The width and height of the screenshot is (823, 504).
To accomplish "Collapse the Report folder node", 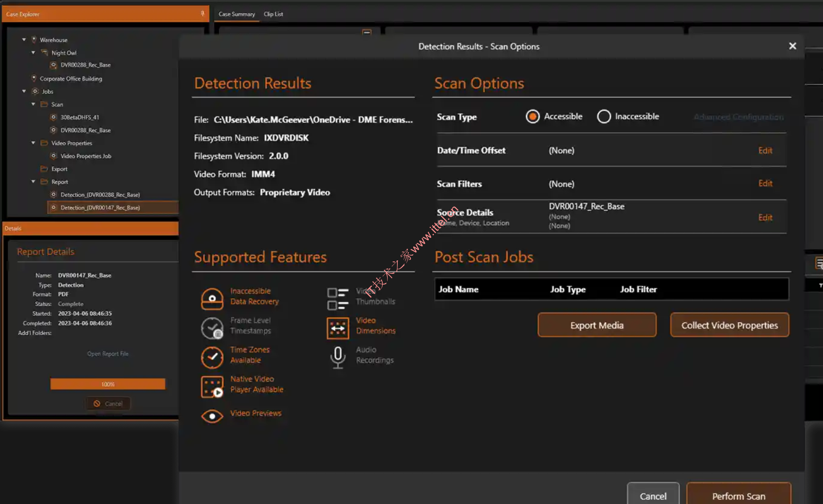I will (x=33, y=182).
